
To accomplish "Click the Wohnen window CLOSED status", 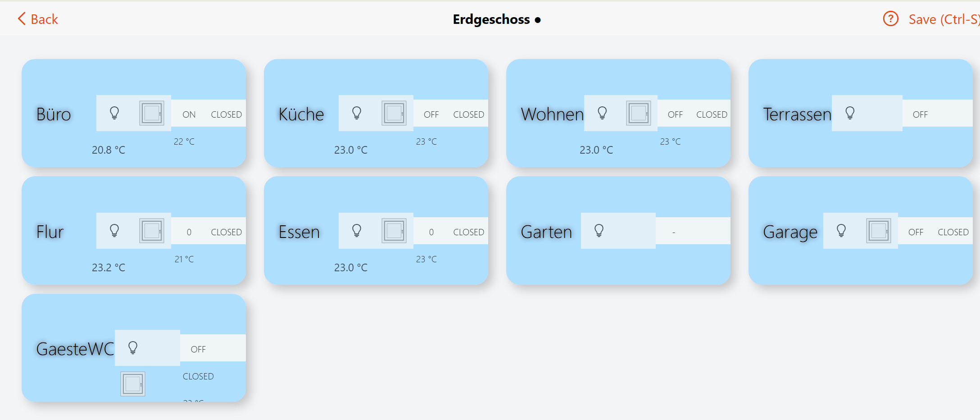I will [712, 114].
